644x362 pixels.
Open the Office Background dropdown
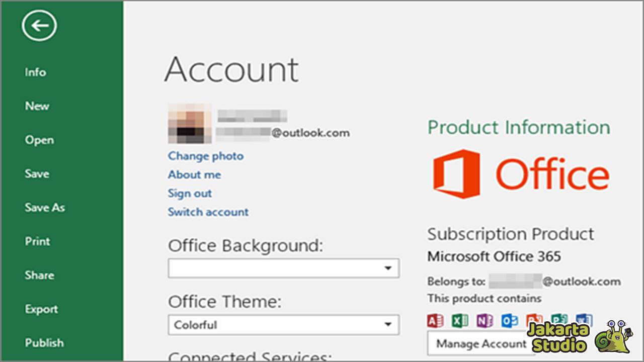pyautogui.click(x=284, y=268)
